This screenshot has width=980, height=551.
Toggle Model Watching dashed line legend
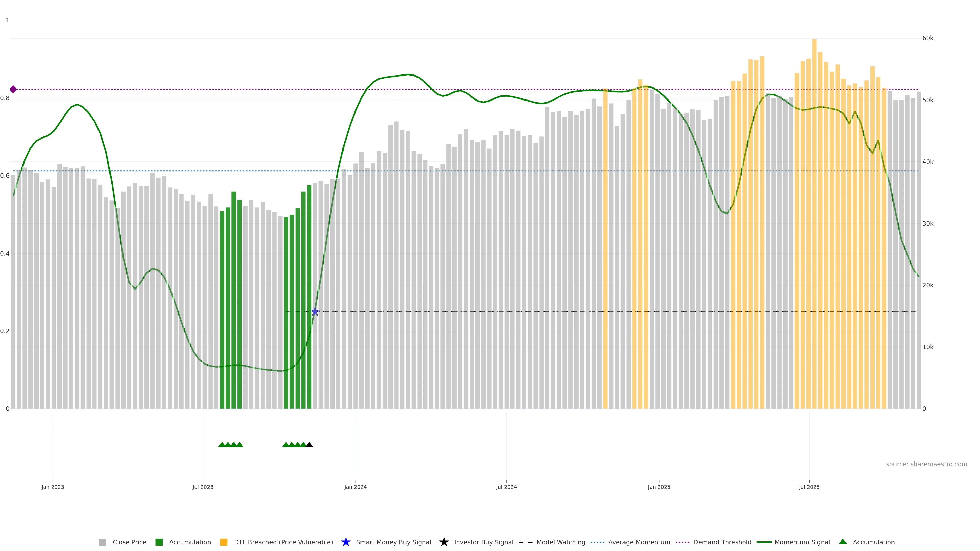[x=560, y=542]
